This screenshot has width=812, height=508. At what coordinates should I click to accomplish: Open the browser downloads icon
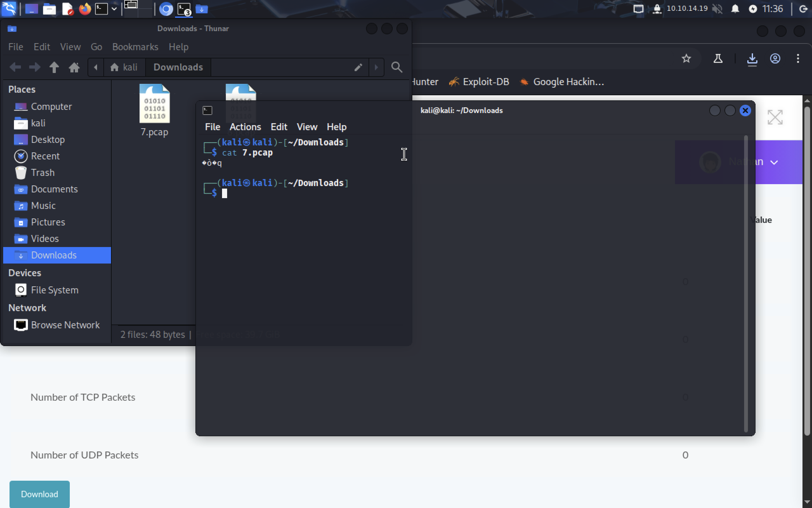[x=752, y=59]
